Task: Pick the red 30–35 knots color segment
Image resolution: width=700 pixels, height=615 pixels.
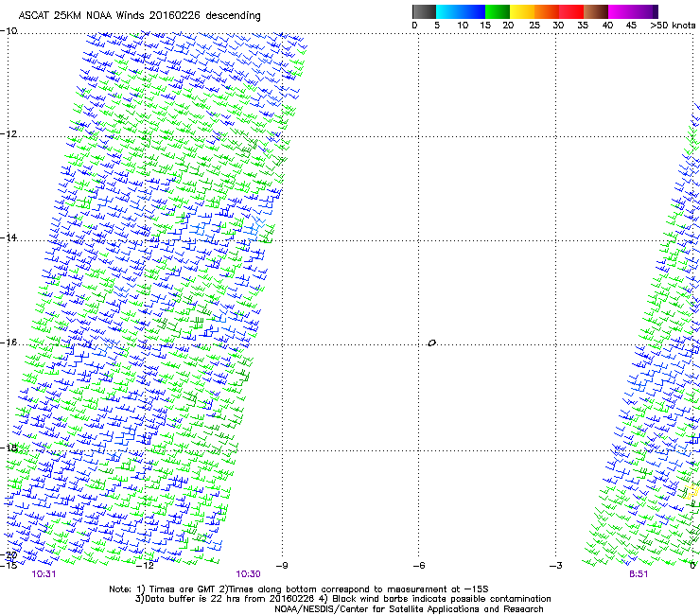Action: 571,11
